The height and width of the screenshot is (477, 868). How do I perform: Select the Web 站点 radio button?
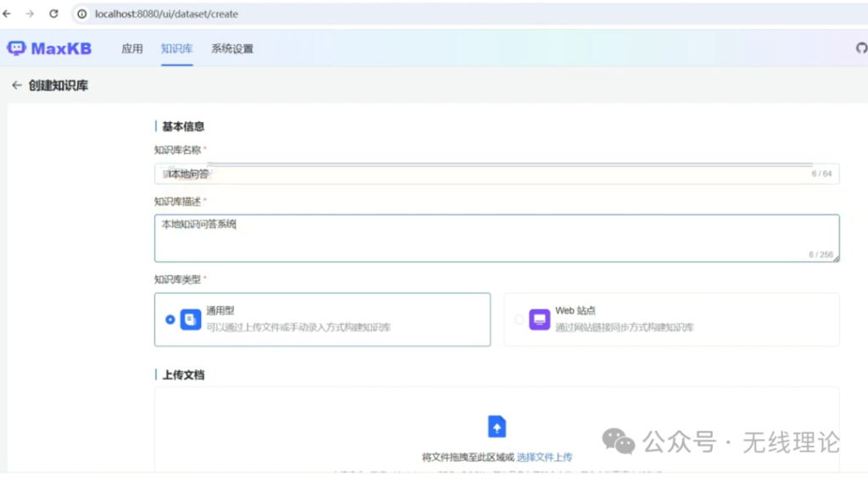tap(519, 319)
